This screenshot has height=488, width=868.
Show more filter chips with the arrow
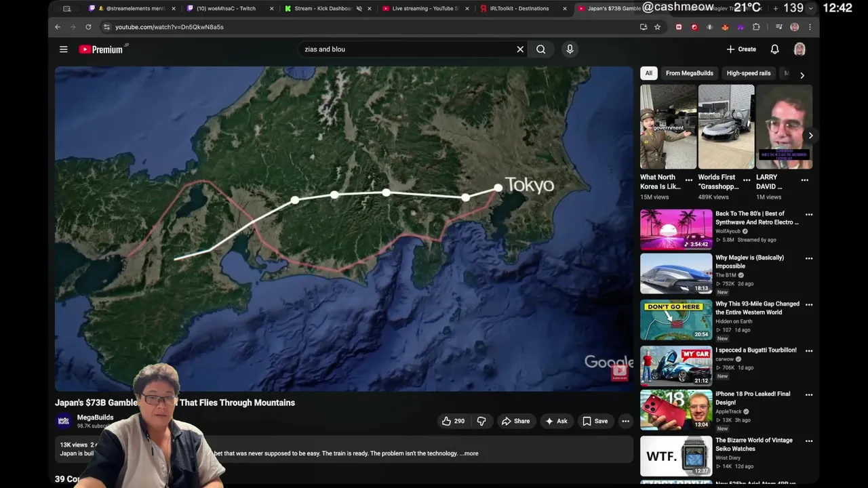pos(802,75)
